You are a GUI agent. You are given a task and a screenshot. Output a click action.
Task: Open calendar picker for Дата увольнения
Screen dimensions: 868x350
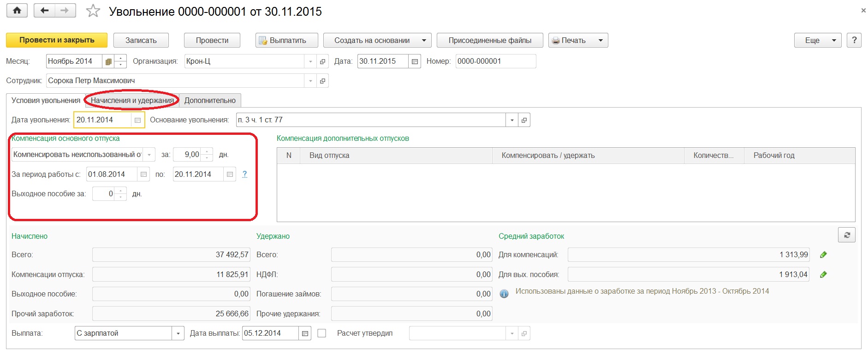pos(137,120)
